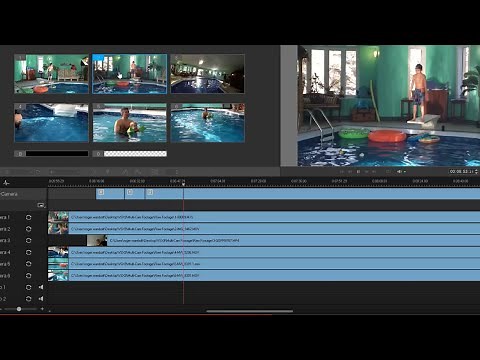The height and width of the screenshot is (360, 480).
Task: Open the Source Manager icon left of ruler
Action: [6, 183]
